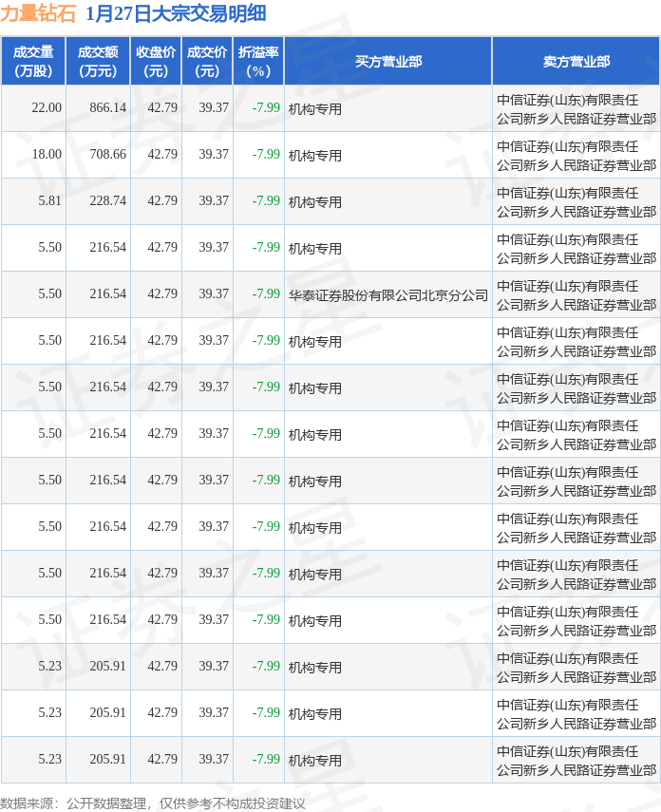The image size is (661, 812).
Task: Click 机构专用 in the 866.14 row
Action: (315, 109)
